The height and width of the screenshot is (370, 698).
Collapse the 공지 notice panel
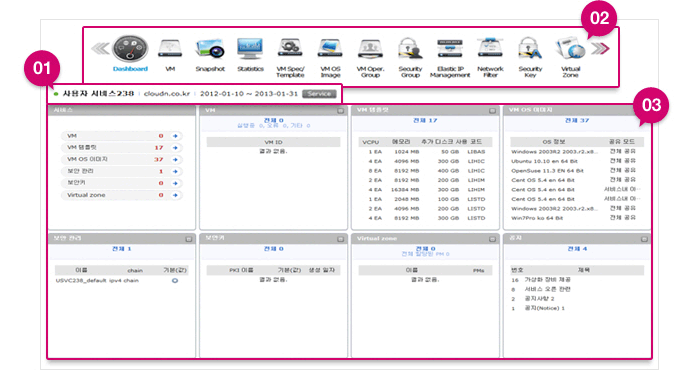point(644,239)
